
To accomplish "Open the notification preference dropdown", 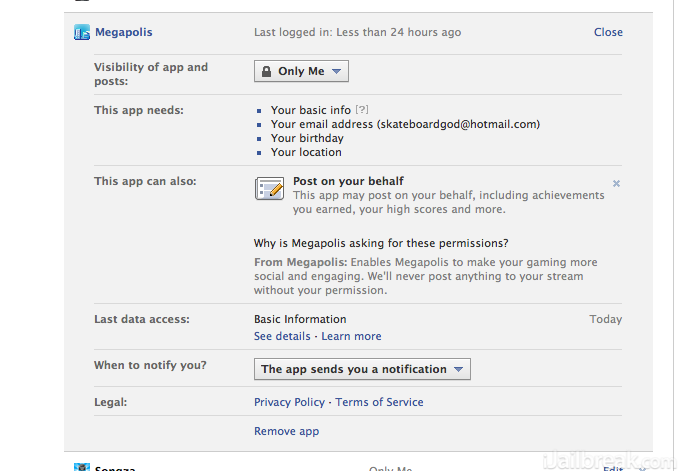I will coord(362,369).
